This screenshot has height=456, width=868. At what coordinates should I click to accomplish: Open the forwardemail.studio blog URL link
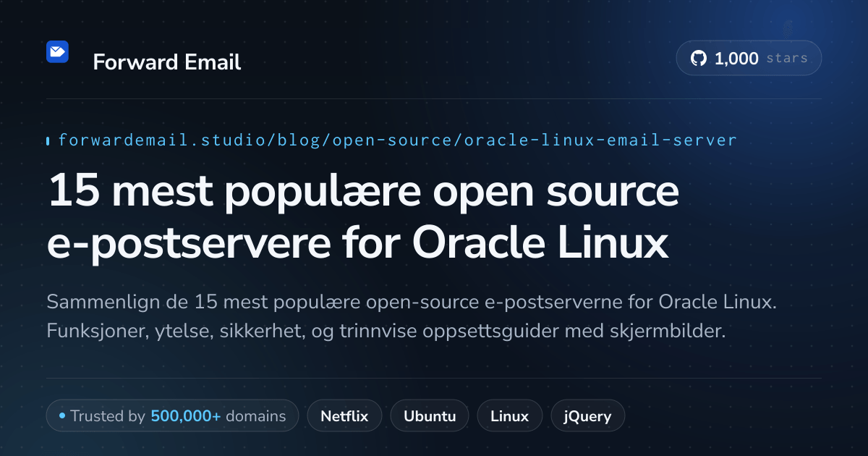[x=397, y=140]
